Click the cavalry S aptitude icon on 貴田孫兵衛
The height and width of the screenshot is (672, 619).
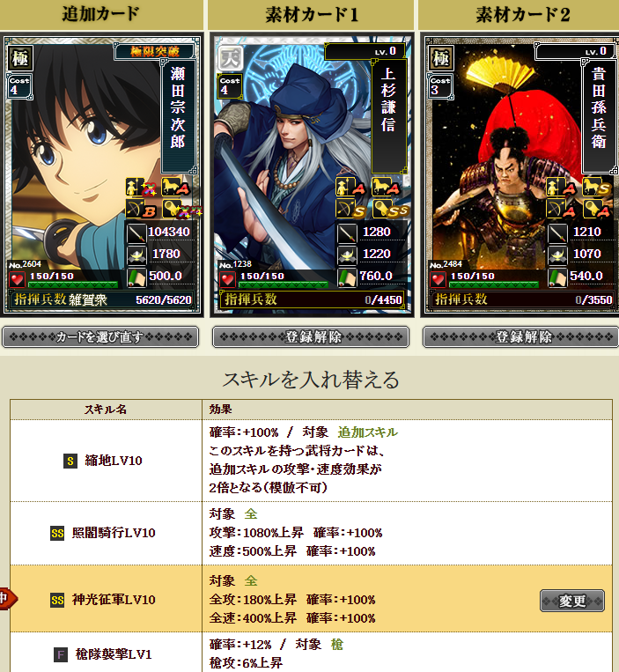pos(596,187)
